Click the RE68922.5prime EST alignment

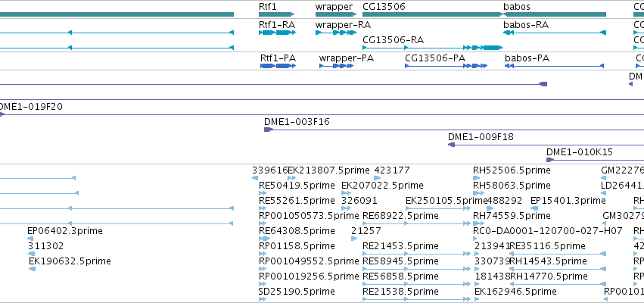click(x=416, y=223)
